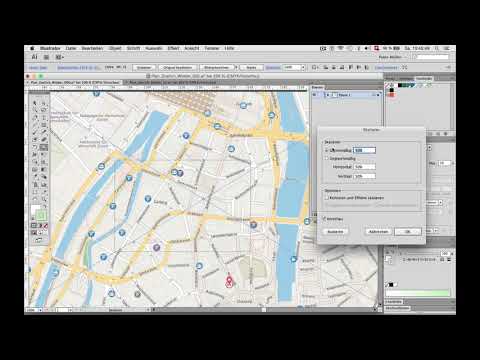
Task: Select the Zoom tool in toolbox
Action: click(44, 199)
